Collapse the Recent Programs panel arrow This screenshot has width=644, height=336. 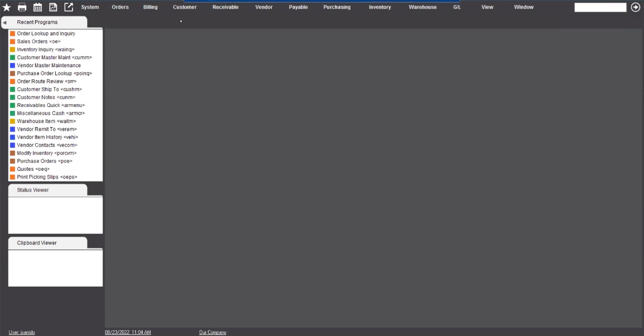coord(5,22)
